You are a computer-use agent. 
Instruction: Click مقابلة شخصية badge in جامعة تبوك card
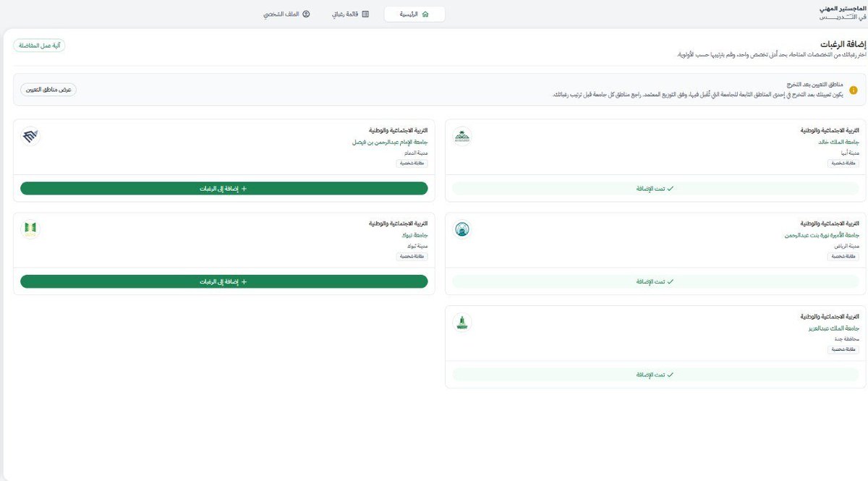(x=412, y=257)
